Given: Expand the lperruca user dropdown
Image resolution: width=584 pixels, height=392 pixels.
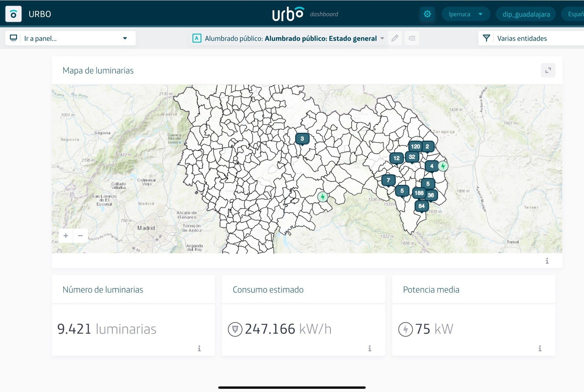Looking at the screenshot, I should coord(465,14).
